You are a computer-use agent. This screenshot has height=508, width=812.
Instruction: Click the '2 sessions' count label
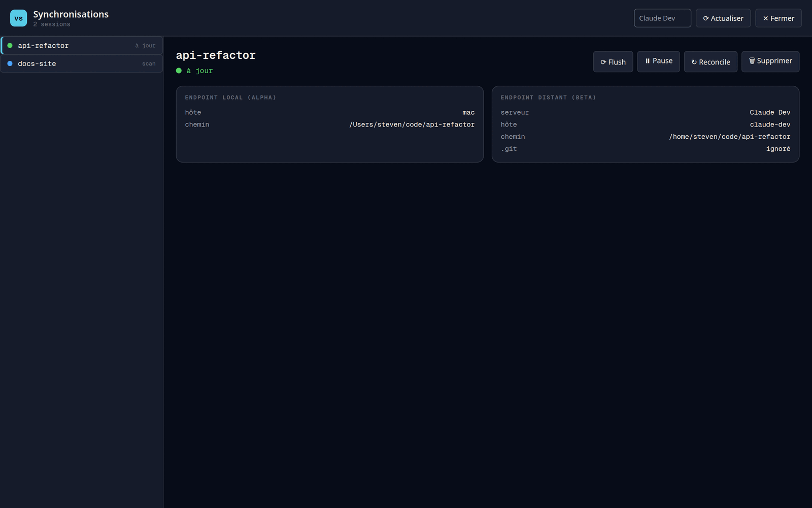coord(52,24)
